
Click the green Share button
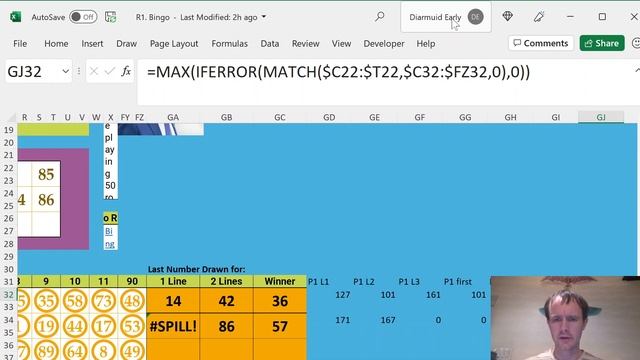(x=602, y=43)
